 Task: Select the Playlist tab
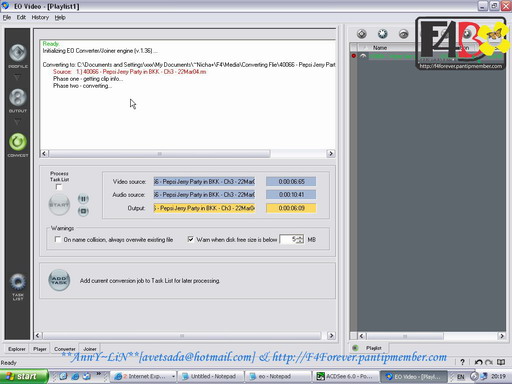(374, 348)
